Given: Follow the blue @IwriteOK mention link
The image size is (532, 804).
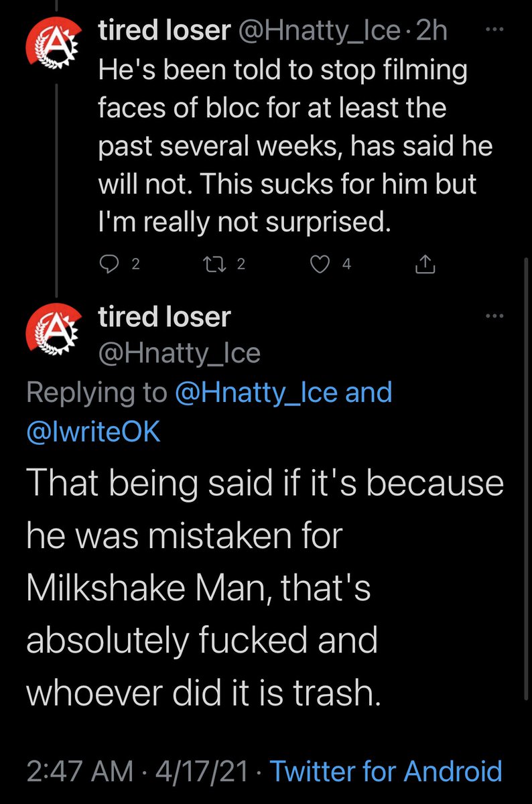Looking at the screenshot, I should [x=93, y=431].
